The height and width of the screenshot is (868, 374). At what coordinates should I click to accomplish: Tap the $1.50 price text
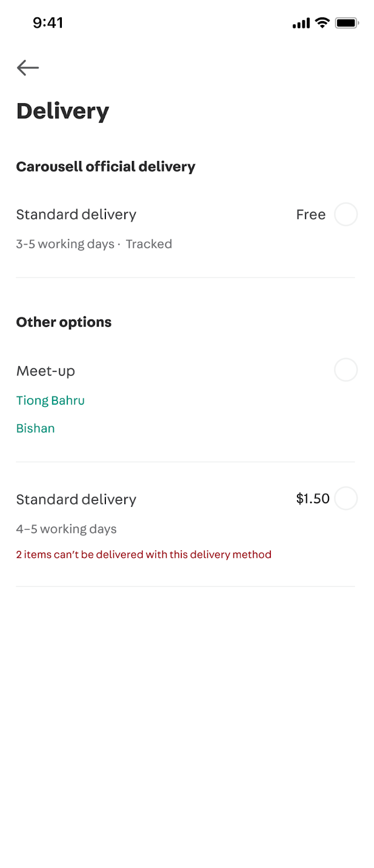(x=313, y=499)
